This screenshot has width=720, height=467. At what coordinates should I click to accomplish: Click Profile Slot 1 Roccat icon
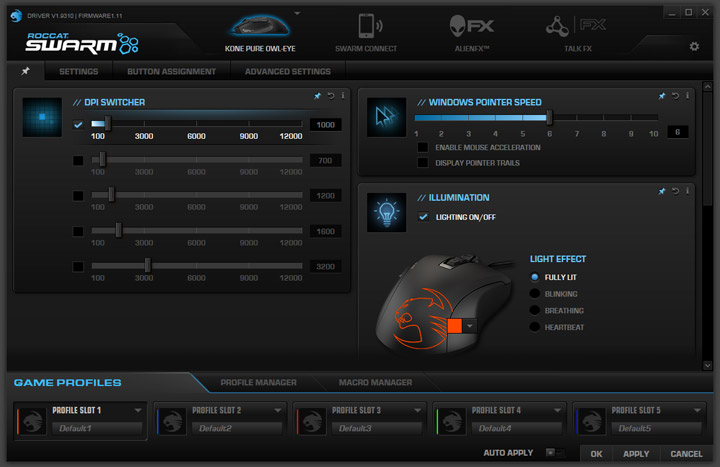click(x=32, y=421)
